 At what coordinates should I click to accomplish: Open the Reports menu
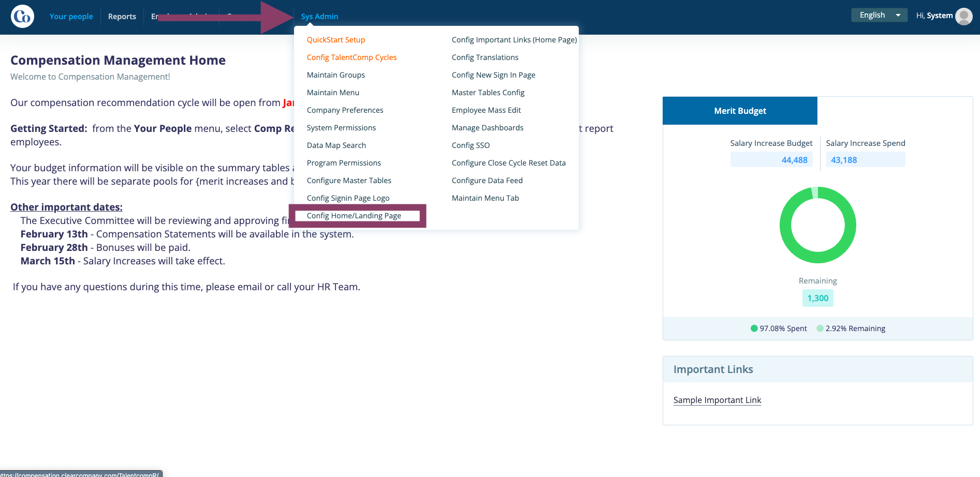tap(122, 17)
